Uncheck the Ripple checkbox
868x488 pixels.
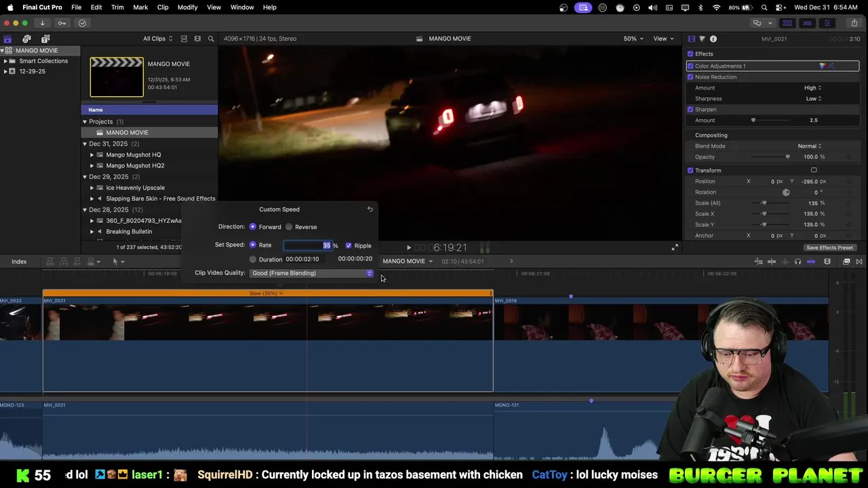(349, 245)
